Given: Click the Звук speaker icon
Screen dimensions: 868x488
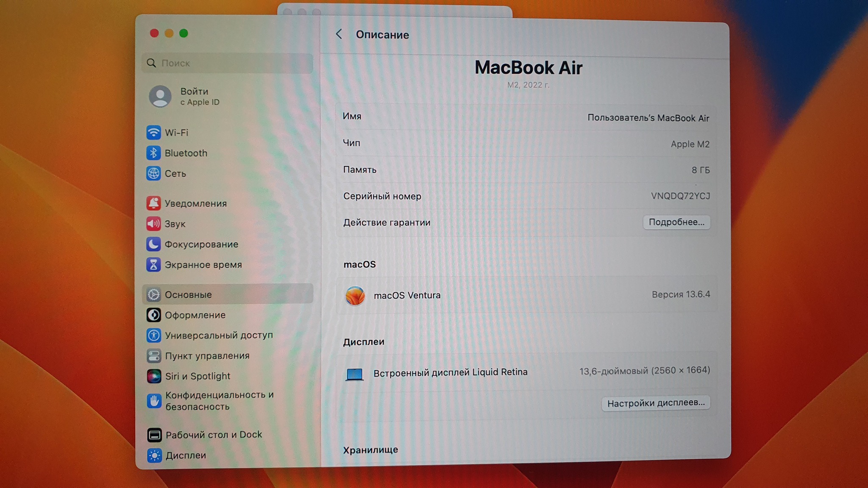Looking at the screenshot, I should [153, 224].
